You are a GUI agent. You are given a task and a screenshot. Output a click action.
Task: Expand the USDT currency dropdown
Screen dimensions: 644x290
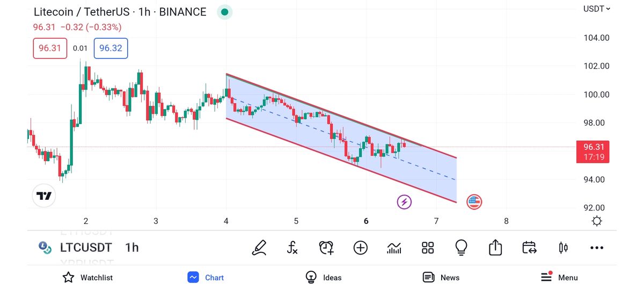[597, 9]
